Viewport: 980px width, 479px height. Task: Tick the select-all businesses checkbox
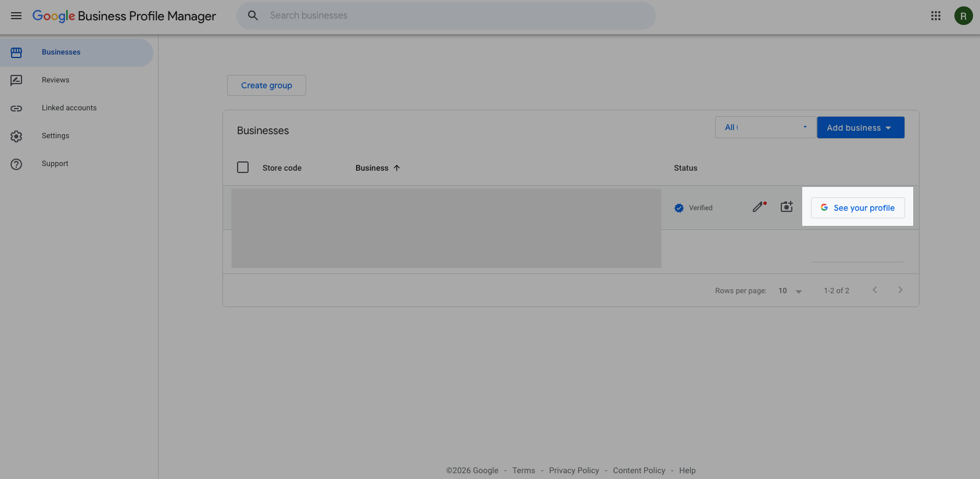coord(243,167)
